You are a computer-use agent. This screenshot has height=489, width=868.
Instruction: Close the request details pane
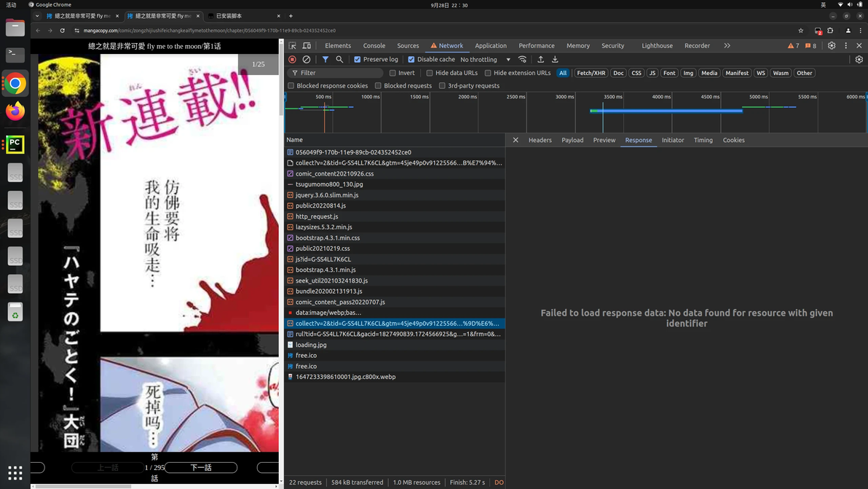(516, 140)
